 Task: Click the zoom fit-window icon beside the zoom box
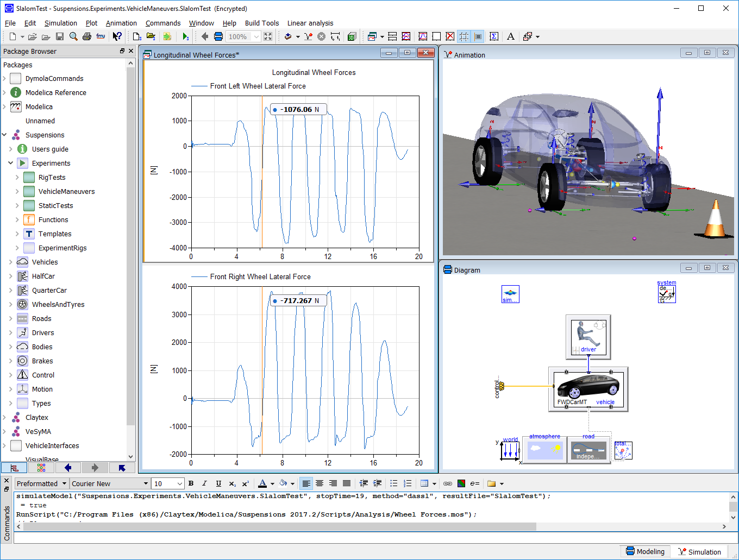coord(268,36)
